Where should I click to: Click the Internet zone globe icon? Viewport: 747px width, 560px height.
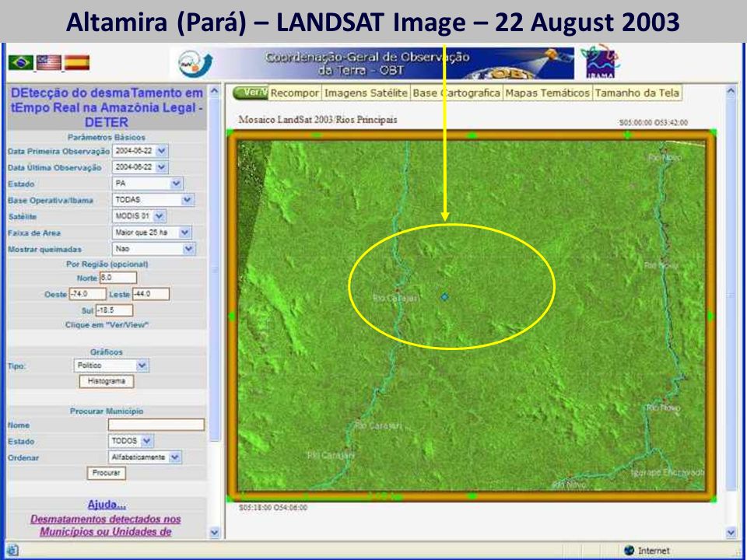coord(630,550)
